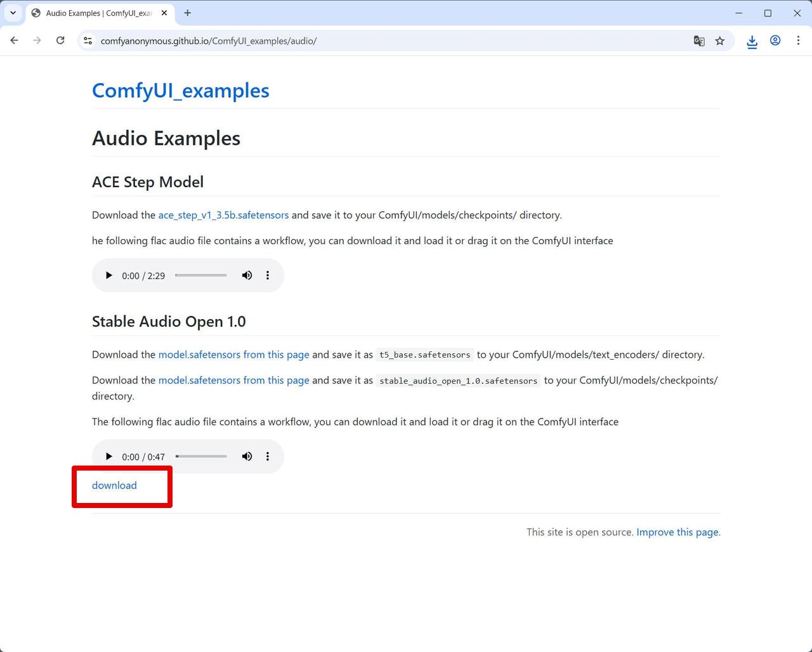Open the browser downloads icon
This screenshot has height=652, width=812.
coord(752,41)
